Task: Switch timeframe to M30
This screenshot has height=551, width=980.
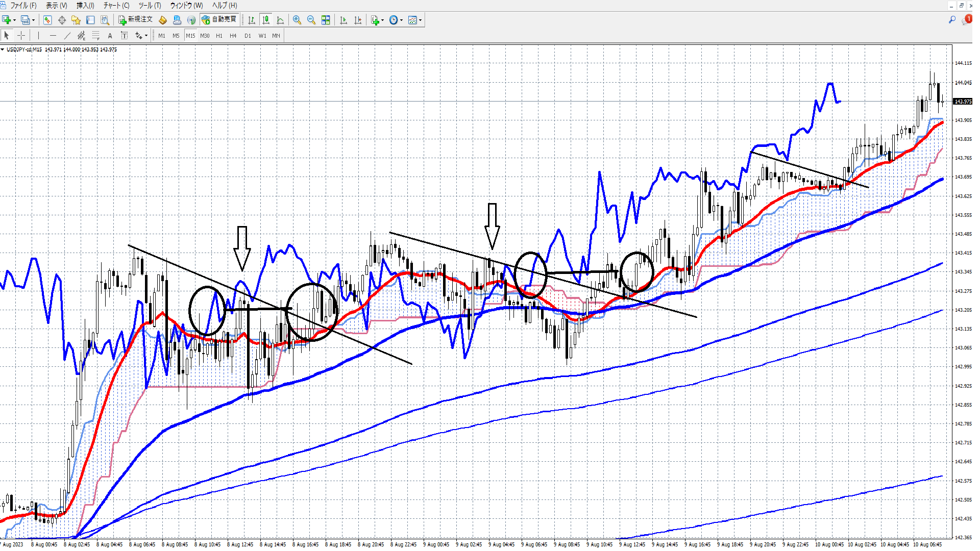Action: pyautogui.click(x=205, y=36)
